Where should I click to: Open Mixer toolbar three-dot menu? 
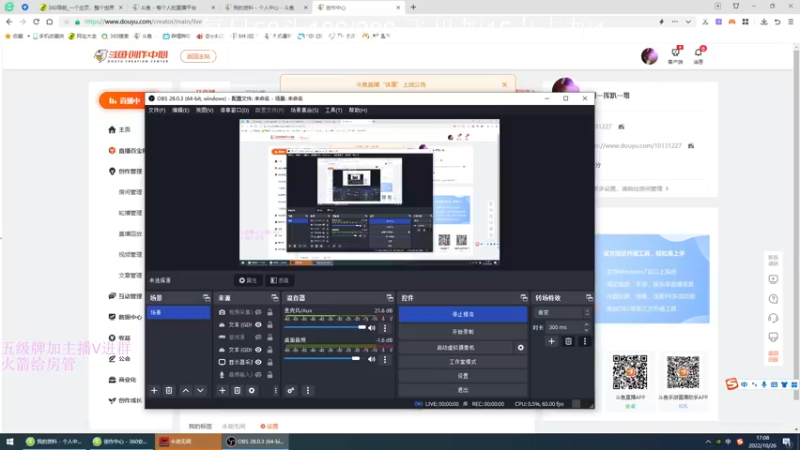[308, 390]
